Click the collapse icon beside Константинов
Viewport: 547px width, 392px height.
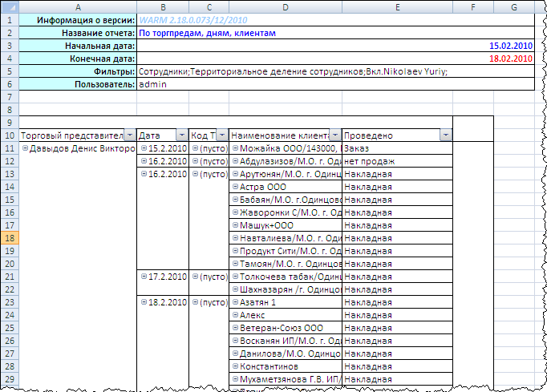tap(235, 366)
